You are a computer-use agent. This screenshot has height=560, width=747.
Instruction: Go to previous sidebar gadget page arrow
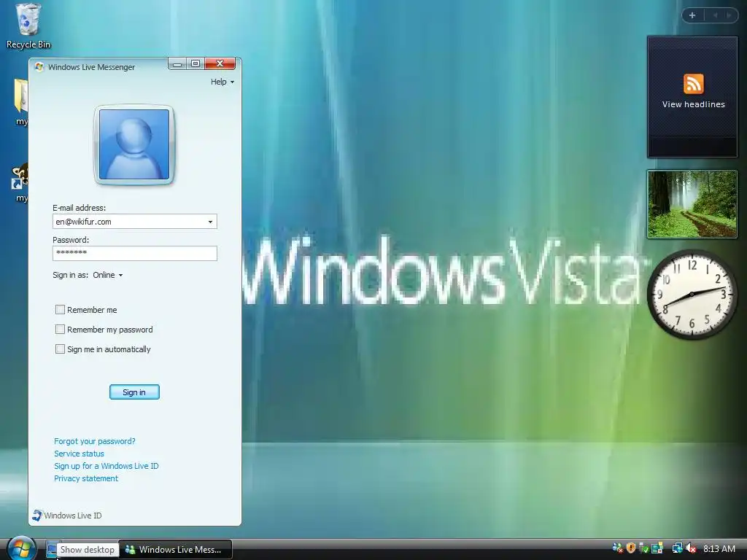click(715, 15)
